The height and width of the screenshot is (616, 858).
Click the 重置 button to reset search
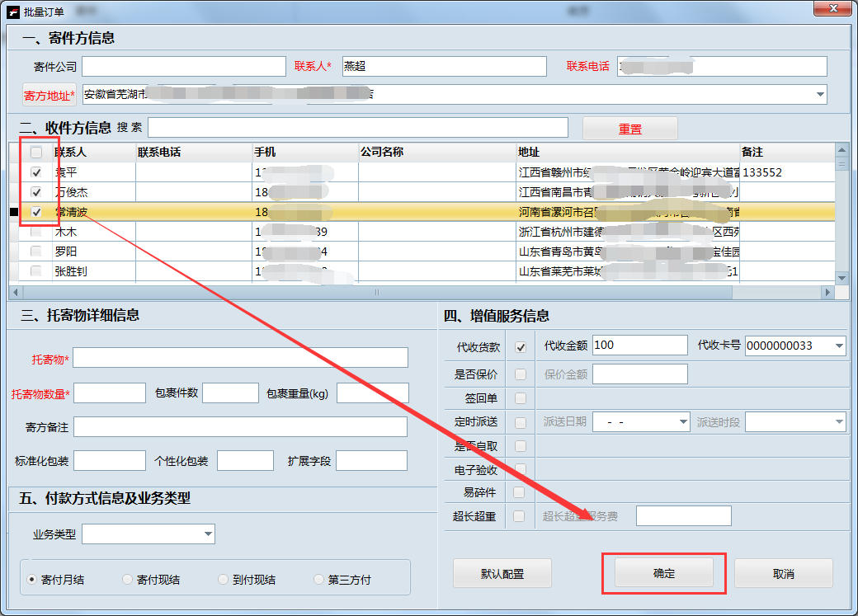pyautogui.click(x=629, y=127)
